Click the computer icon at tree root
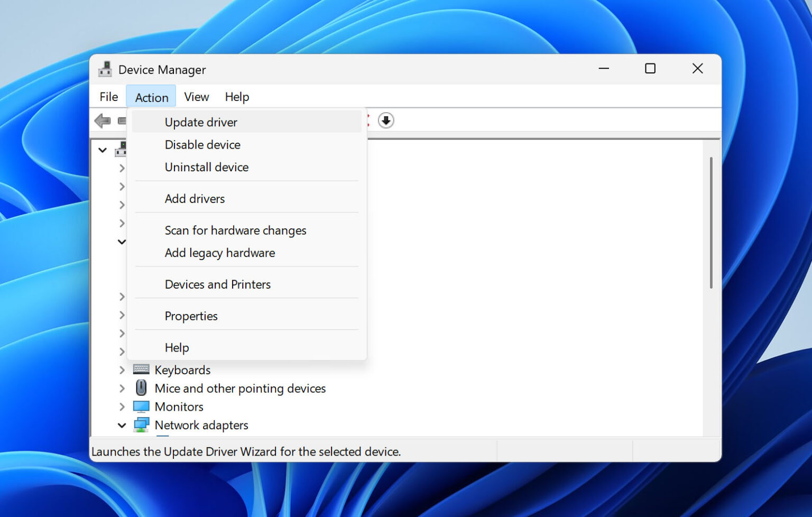The height and width of the screenshot is (517, 812). [x=121, y=149]
